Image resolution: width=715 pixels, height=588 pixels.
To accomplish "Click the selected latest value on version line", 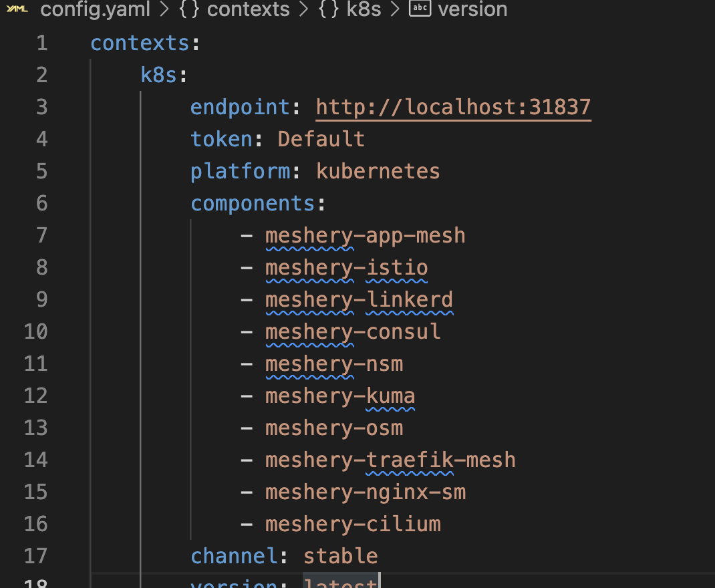I will (339, 583).
